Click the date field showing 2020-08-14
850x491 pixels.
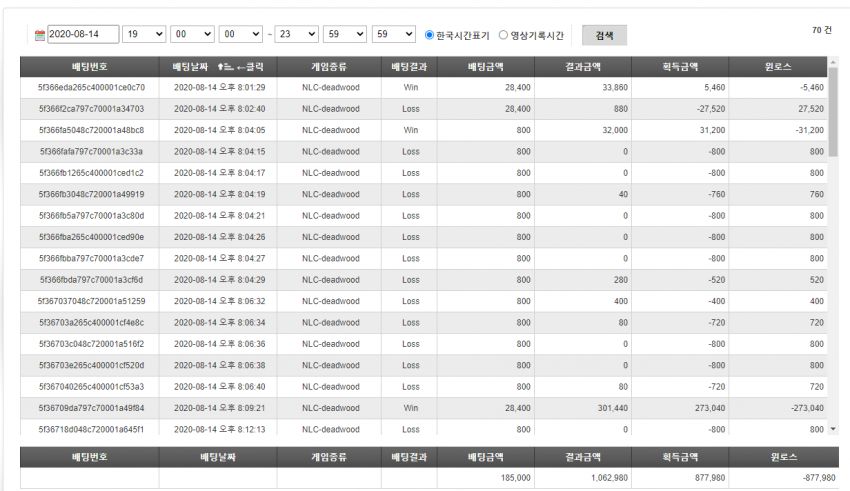(83, 34)
